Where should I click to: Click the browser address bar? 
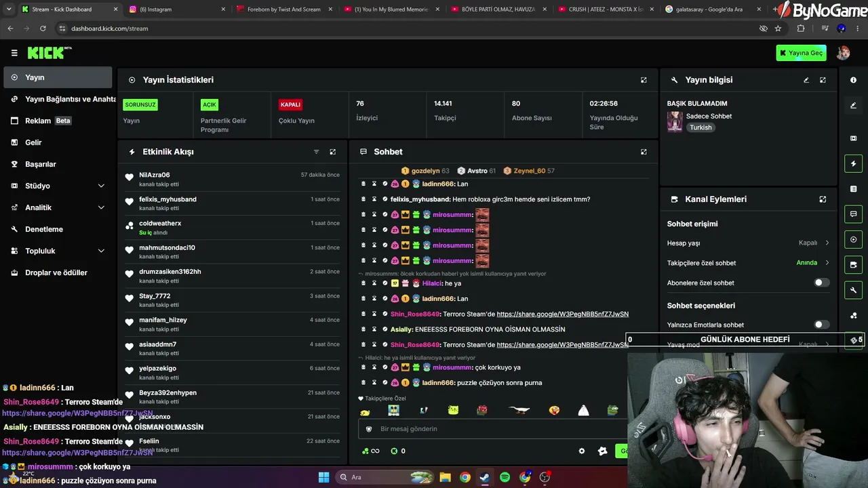pyautogui.click(x=407, y=28)
